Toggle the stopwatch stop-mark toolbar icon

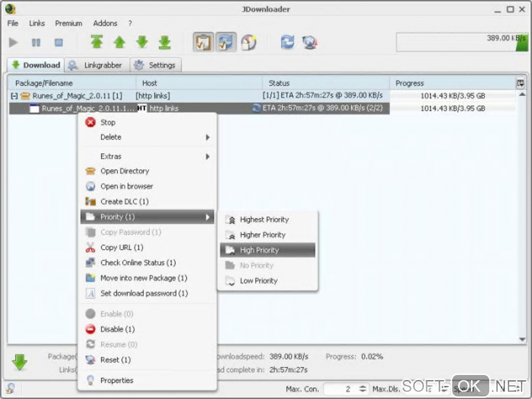248,42
